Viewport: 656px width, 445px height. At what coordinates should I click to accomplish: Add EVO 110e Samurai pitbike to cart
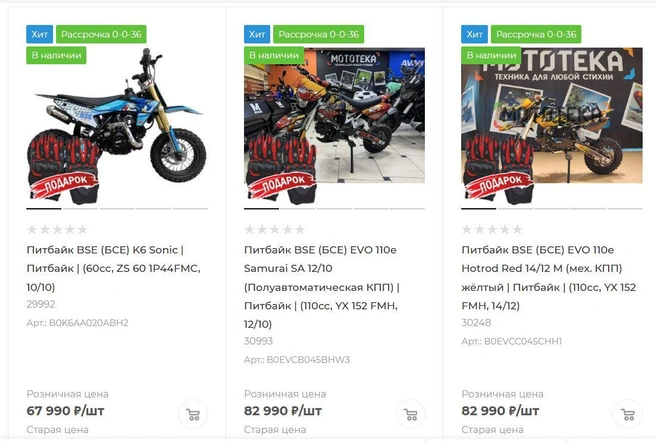tap(410, 414)
